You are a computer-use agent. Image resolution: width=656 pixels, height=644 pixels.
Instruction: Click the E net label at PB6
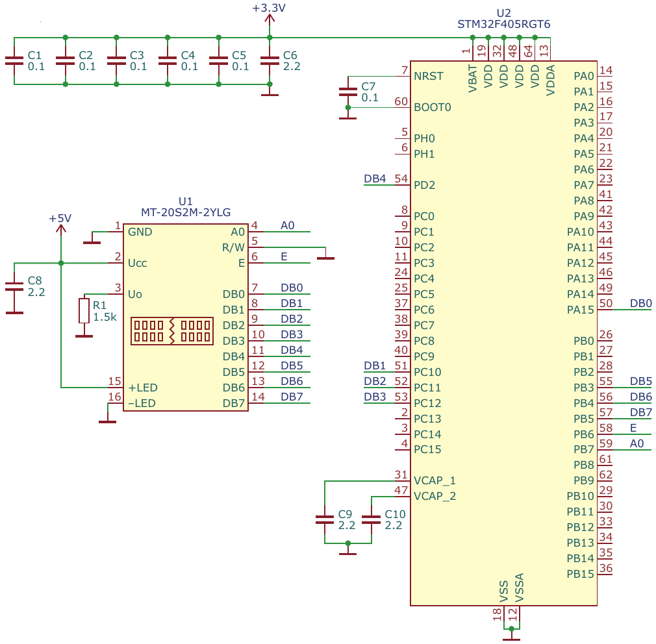point(633,428)
